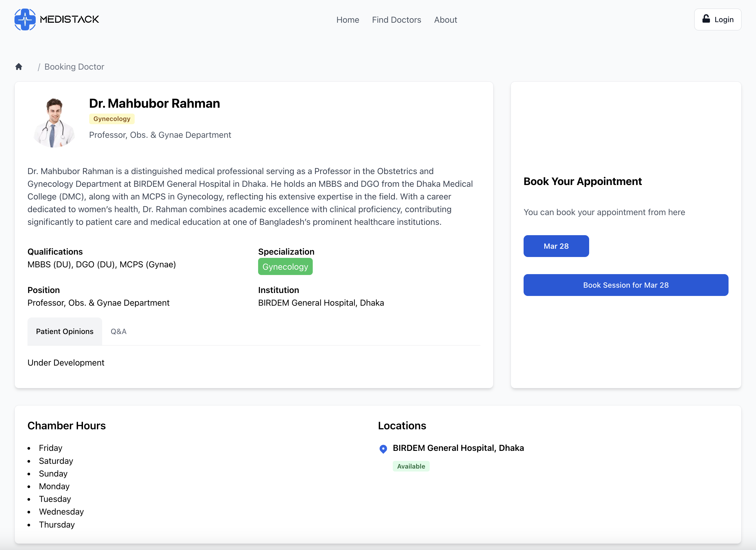Click the Available status badge
This screenshot has width=756, height=550.
[411, 466]
